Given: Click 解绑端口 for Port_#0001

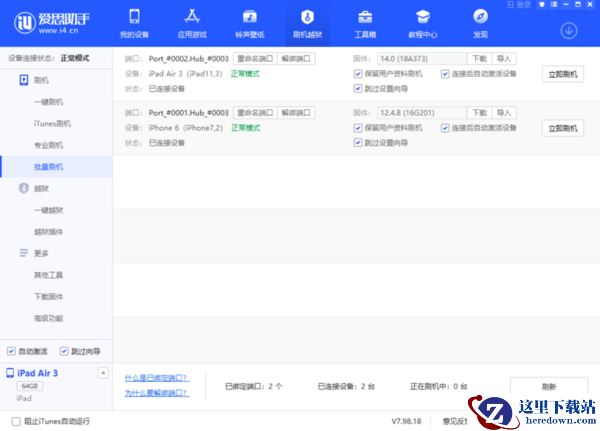Looking at the screenshot, I should [296, 113].
